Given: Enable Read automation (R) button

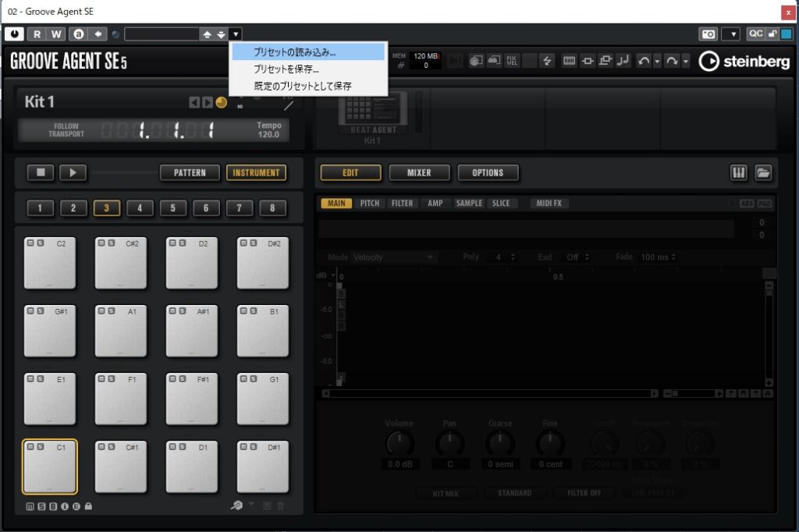Looking at the screenshot, I should (37, 34).
